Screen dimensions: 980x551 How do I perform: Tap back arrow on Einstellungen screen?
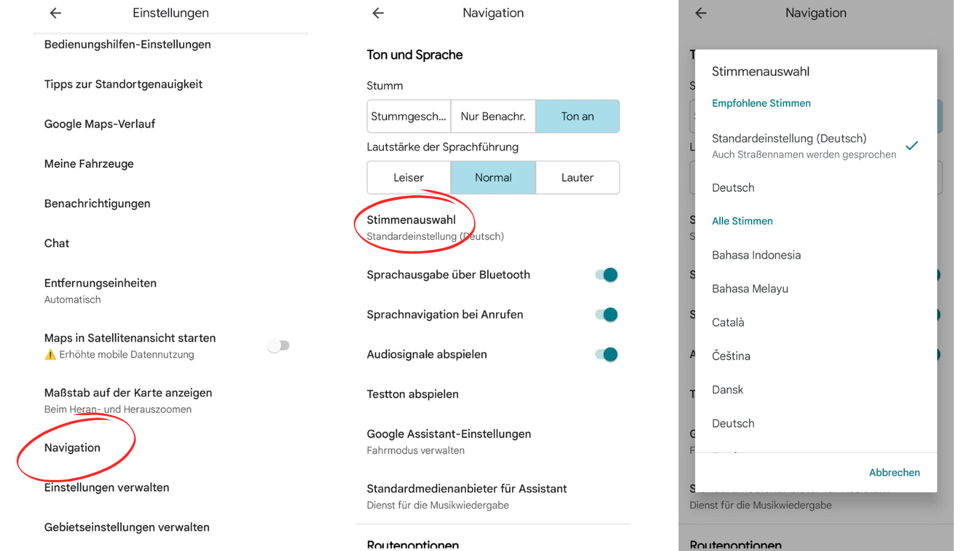pos(56,13)
